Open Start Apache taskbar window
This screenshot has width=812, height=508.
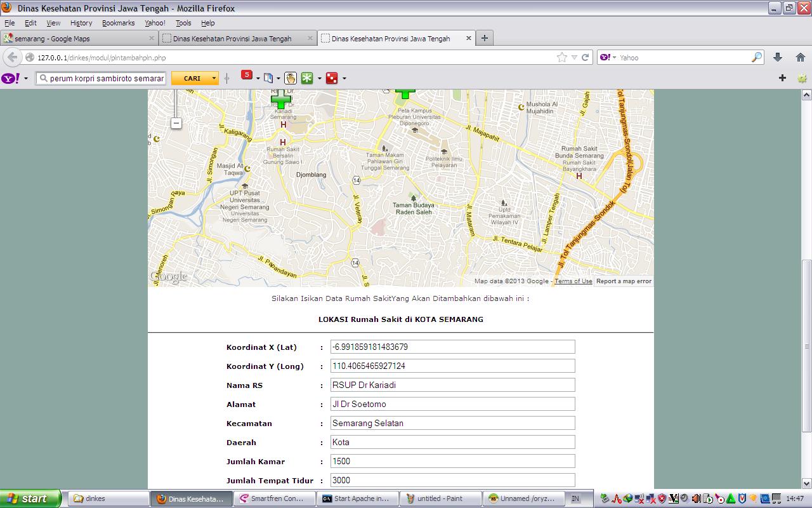pos(357,498)
